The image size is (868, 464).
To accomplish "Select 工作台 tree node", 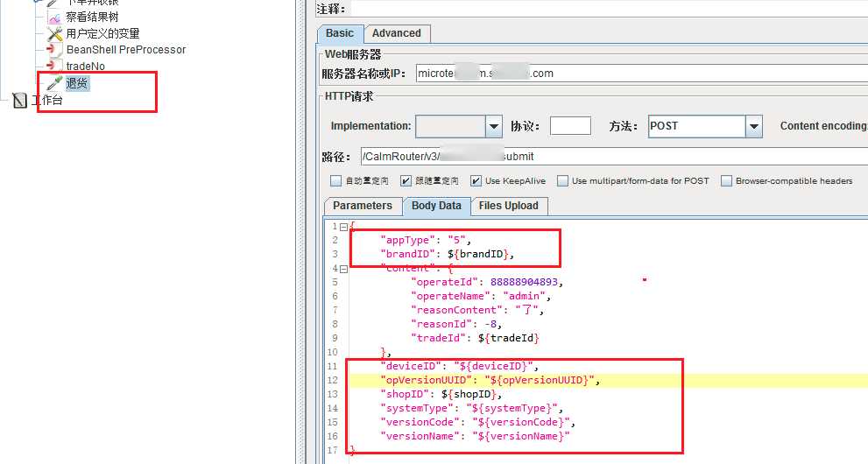I will [46, 100].
